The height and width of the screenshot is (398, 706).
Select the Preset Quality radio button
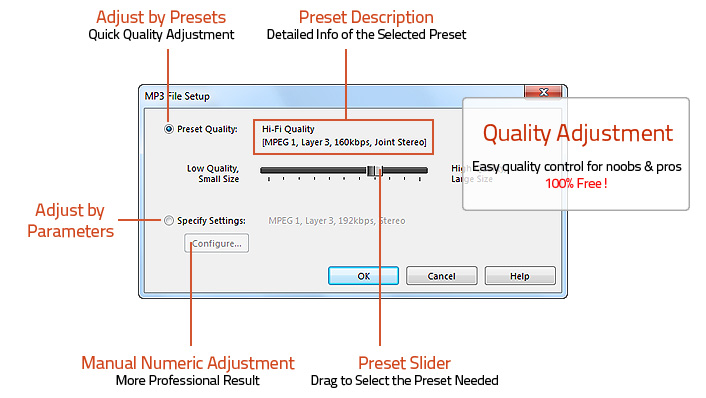pyautogui.click(x=169, y=129)
